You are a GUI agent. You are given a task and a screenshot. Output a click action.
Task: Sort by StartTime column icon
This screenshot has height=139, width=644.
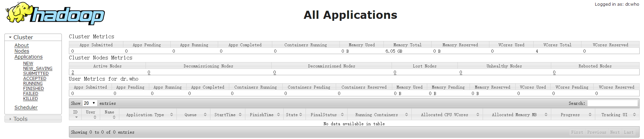point(240,115)
